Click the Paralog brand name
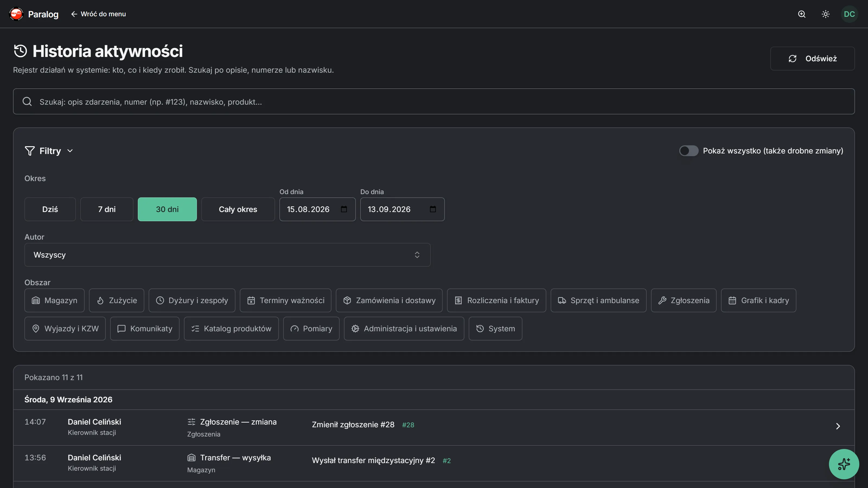 click(43, 14)
